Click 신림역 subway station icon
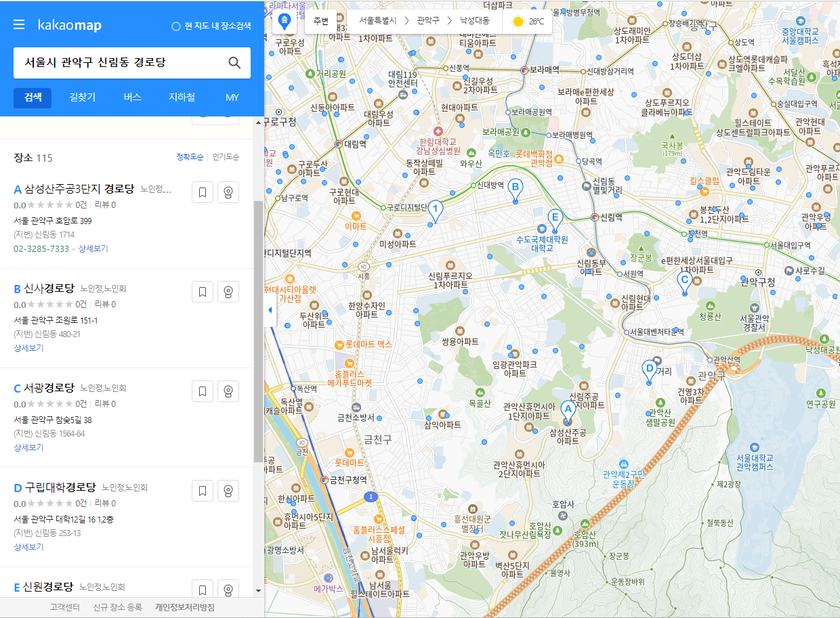This screenshot has width=840, height=618. (594, 217)
